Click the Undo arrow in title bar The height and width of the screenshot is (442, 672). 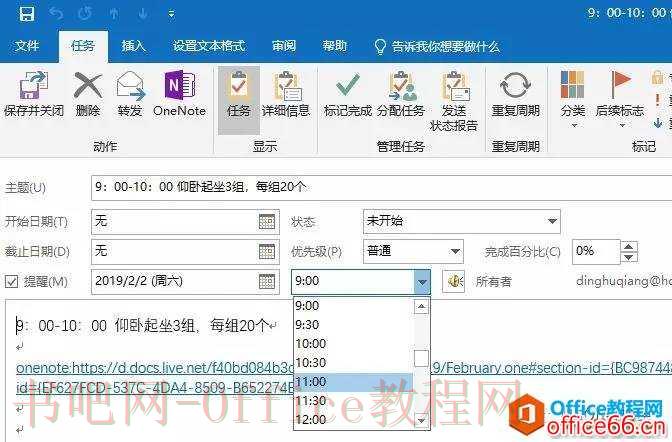click(56, 14)
